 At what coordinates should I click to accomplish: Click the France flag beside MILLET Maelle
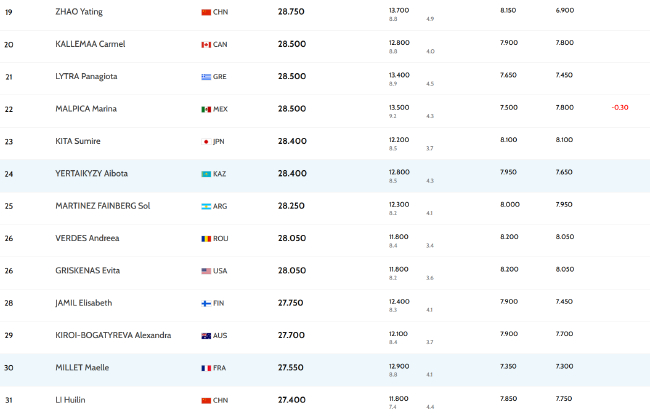pos(206,368)
